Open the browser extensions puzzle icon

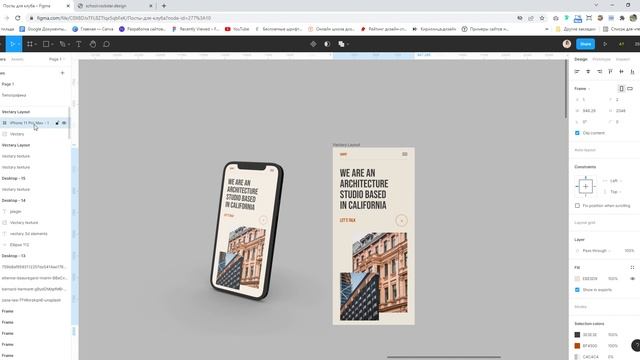(622, 18)
